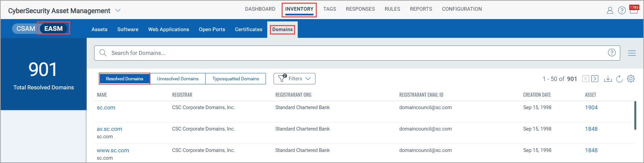Viewport: 644px width, 163px height.
Task: Open asset count 1848 for av.sc.com
Action: tap(591, 129)
